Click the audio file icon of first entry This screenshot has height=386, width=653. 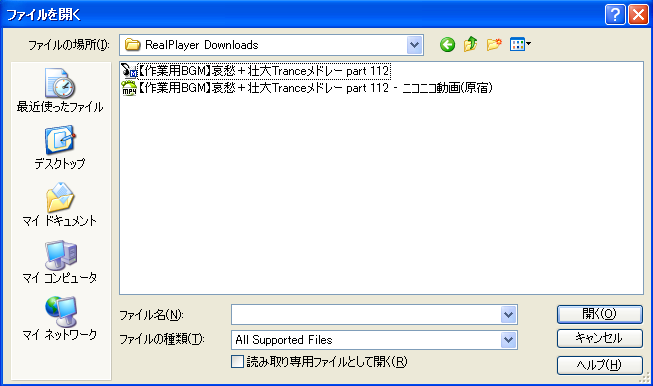tap(129, 71)
